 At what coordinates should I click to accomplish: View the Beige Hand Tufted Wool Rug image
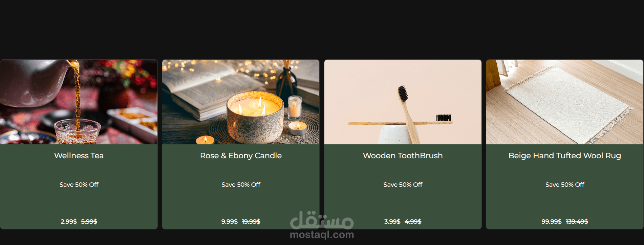click(x=565, y=102)
